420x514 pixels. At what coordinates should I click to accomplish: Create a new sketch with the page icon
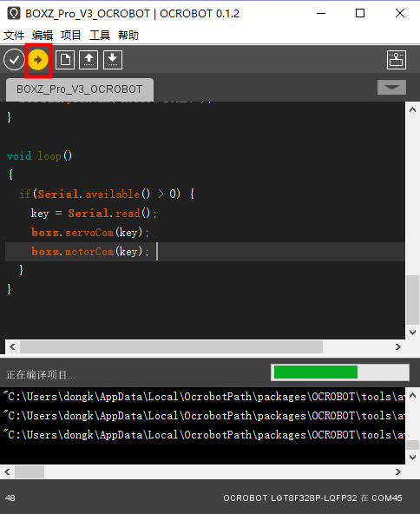(x=65, y=60)
